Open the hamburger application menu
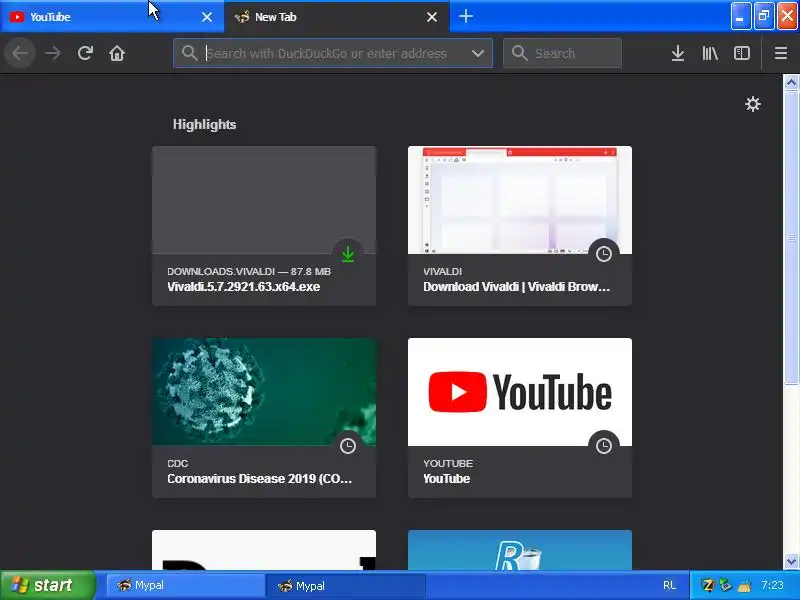Viewport: 800px width, 600px height. pyautogui.click(x=781, y=53)
